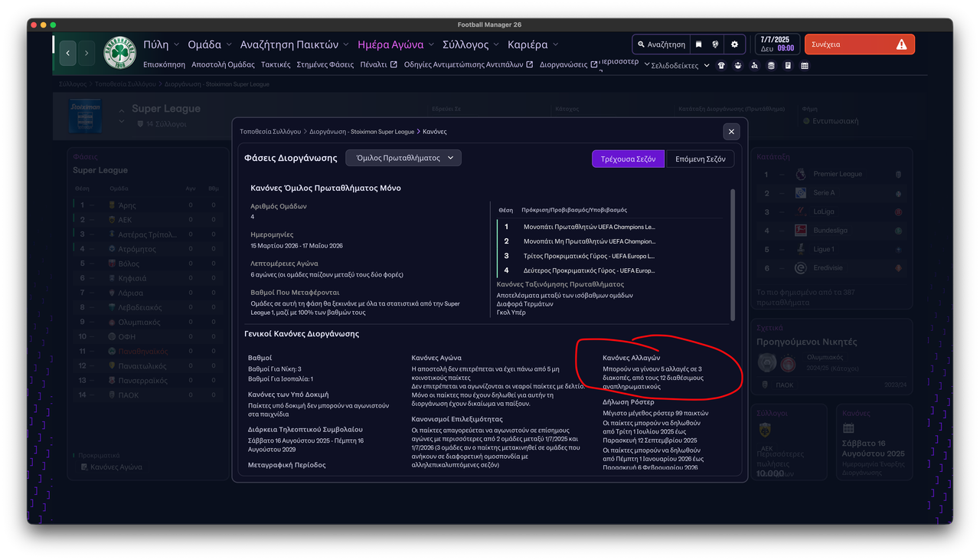This screenshot has height=560, width=980.
Task: Open the Αποστολή Ομάδας tab
Action: point(223,65)
